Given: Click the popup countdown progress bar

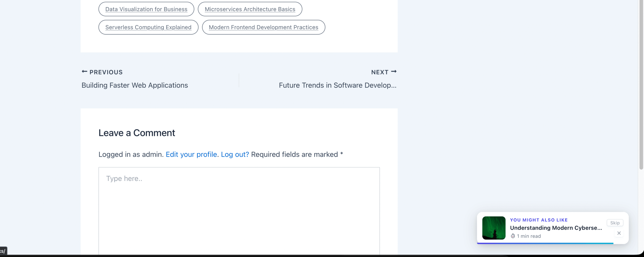Looking at the screenshot, I should [545, 243].
